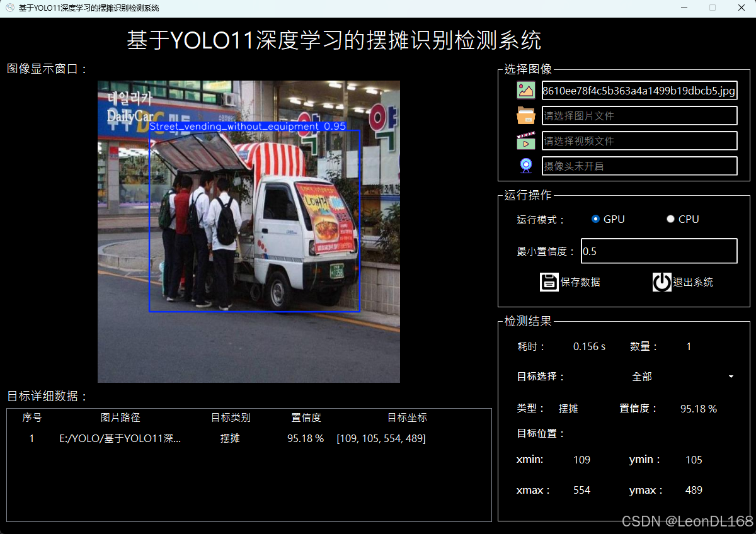The image size is (756, 534).
Task: Click the 目标类别 column header
Action: point(231,418)
